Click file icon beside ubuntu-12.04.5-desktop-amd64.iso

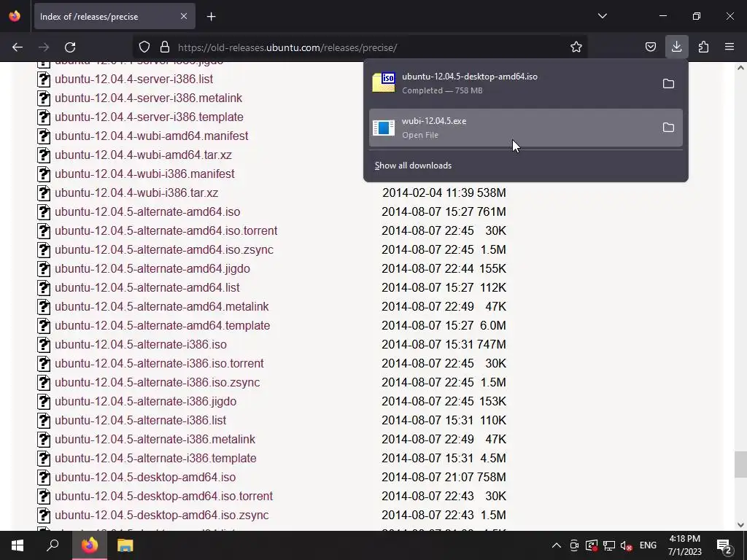tap(43, 477)
